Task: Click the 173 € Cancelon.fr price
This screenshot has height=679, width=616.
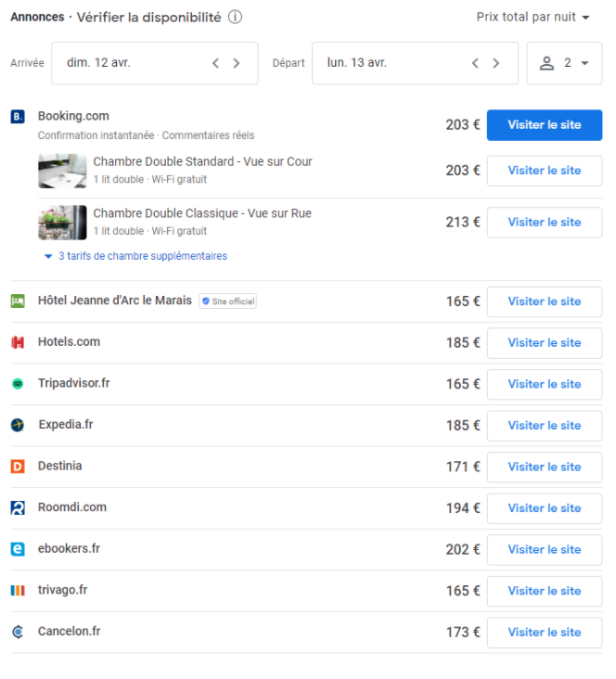Action: tap(463, 633)
